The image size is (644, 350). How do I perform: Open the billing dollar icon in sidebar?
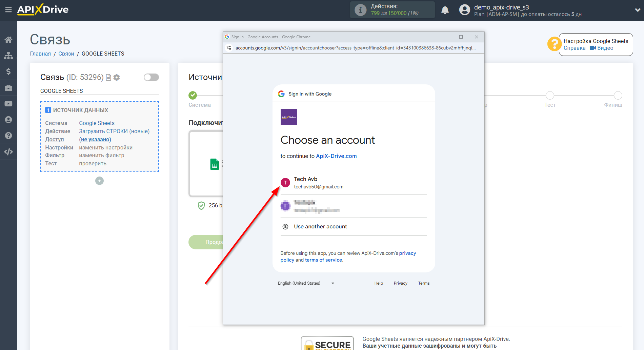pyautogui.click(x=8, y=71)
